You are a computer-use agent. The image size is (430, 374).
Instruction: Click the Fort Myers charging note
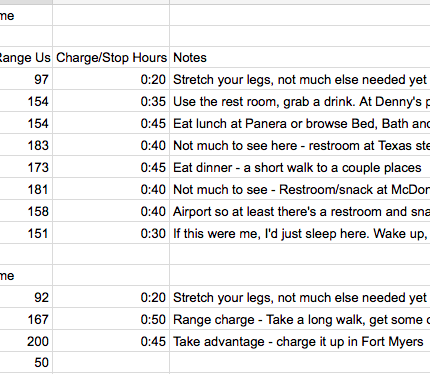click(300, 341)
